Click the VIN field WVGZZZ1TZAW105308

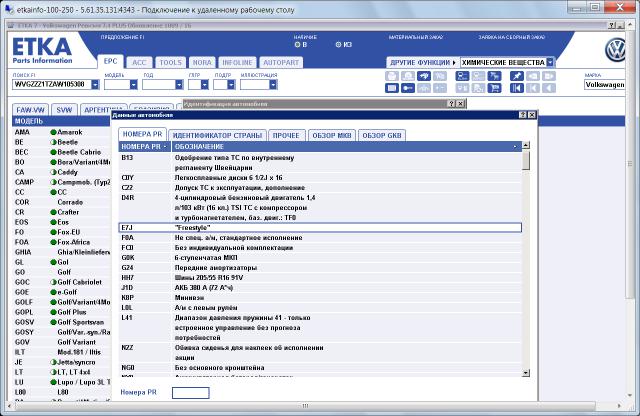point(52,85)
